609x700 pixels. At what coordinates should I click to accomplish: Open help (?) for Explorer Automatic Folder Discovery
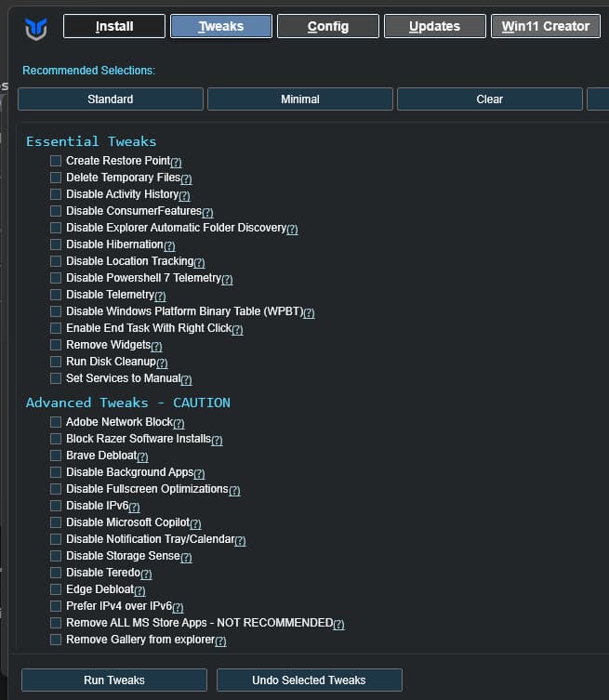292,229
